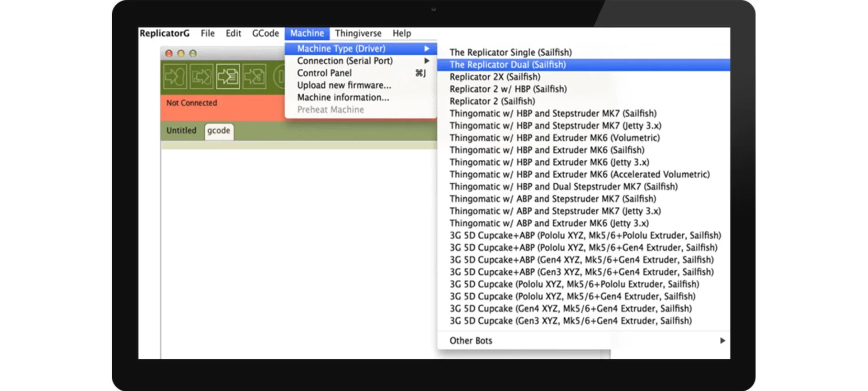Viewport: 868px width, 391px height.
Task: Pick Thingomatic HBP Dual Stepstruder MK7 (Sailfish)
Action: tap(584, 187)
